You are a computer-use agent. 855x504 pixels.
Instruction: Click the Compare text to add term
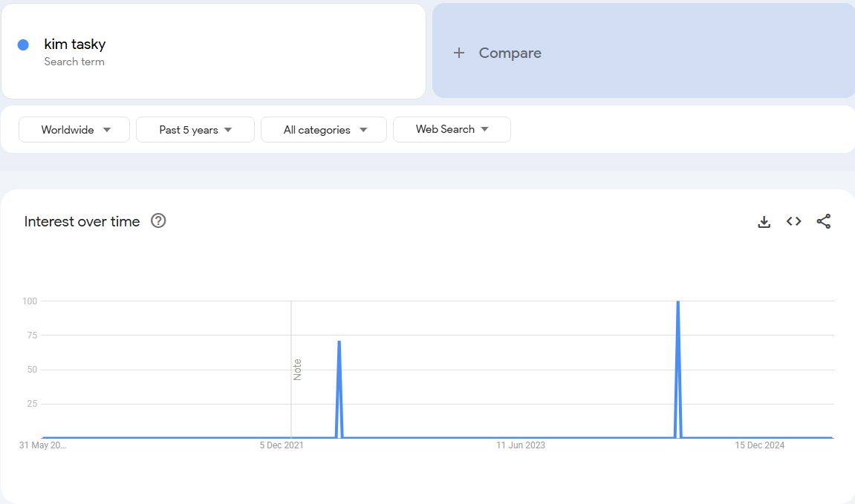click(510, 53)
